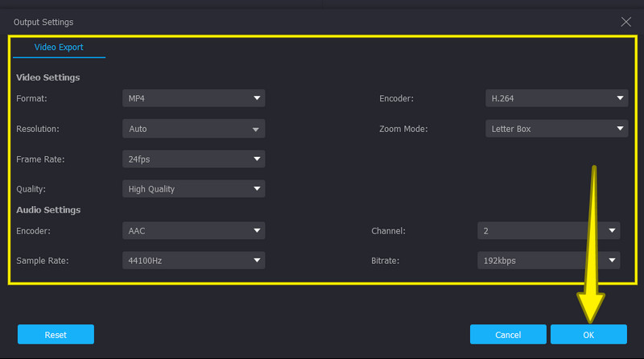Expand the video Encoder H.264 dropdown
The image size is (644, 359).
[x=556, y=98]
